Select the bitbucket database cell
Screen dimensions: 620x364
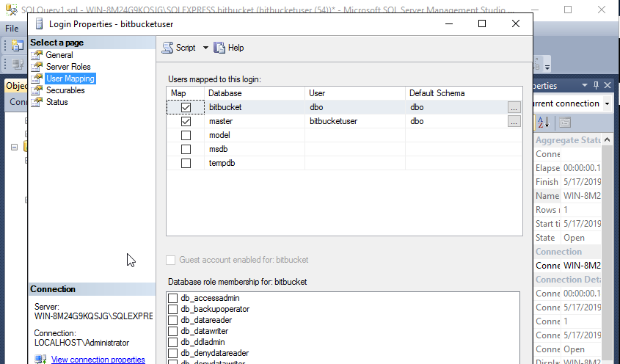[255, 107]
